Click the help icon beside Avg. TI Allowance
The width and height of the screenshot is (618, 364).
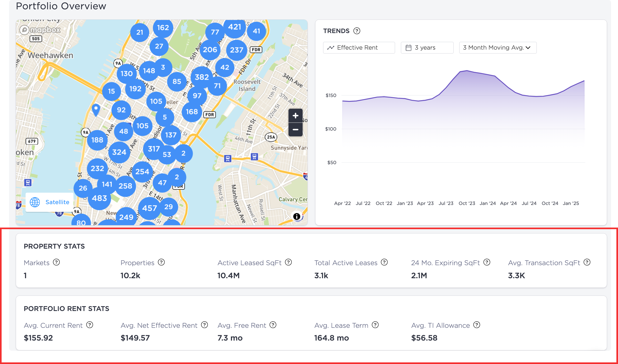[477, 325]
